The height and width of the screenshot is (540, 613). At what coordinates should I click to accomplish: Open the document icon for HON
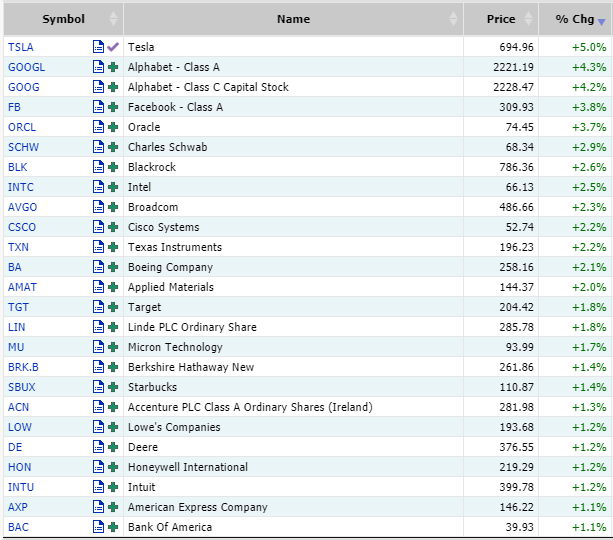98,466
